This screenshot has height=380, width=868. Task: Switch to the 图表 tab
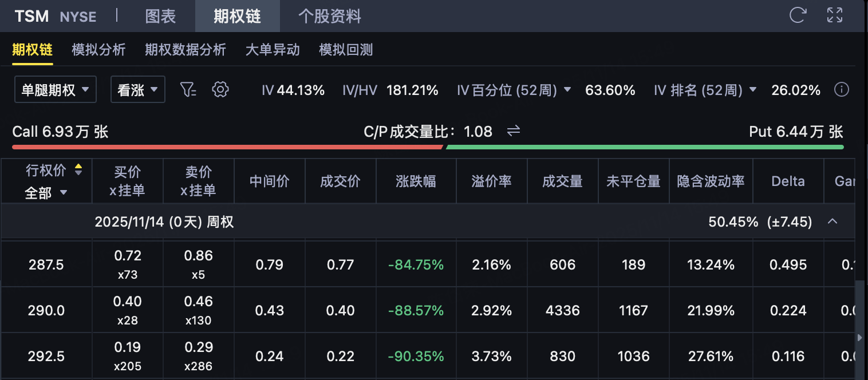point(160,16)
